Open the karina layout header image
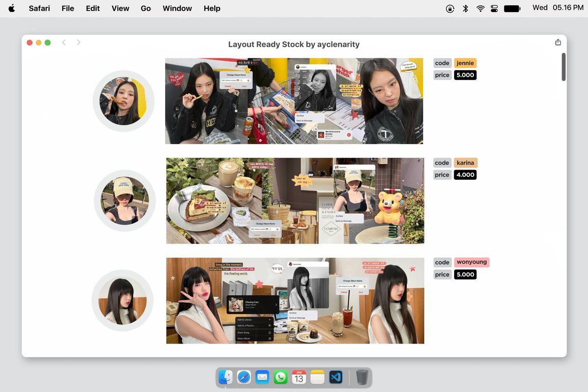Image resolution: width=588 pixels, height=392 pixels. point(295,201)
